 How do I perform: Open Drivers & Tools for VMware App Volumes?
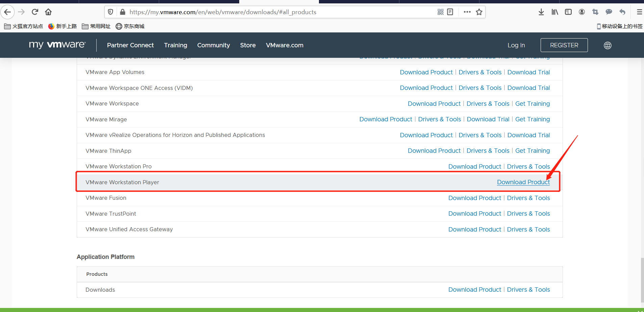point(480,72)
